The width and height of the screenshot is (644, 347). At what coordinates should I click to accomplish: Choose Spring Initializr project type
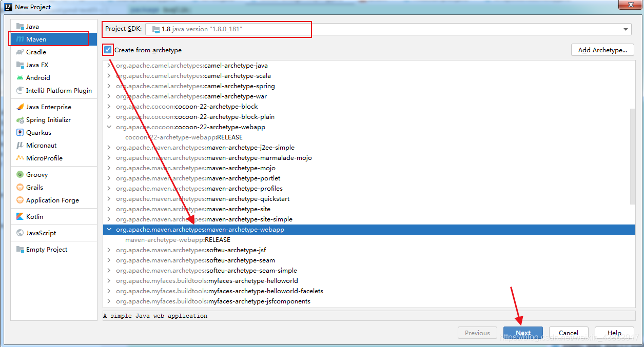click(54, 119)
